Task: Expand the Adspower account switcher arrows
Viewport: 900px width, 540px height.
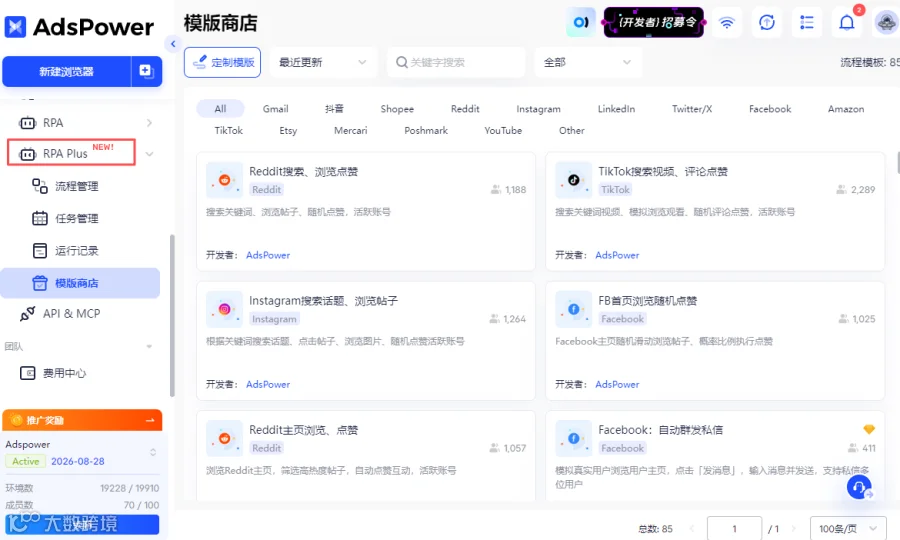Action: (x=153, y=452)
